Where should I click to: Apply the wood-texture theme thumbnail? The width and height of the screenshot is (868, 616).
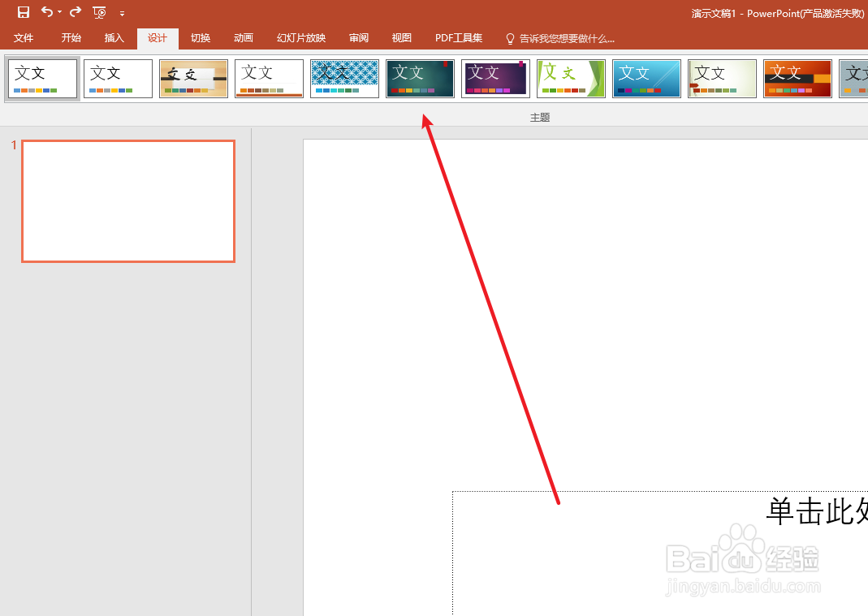tap(193, 79)
